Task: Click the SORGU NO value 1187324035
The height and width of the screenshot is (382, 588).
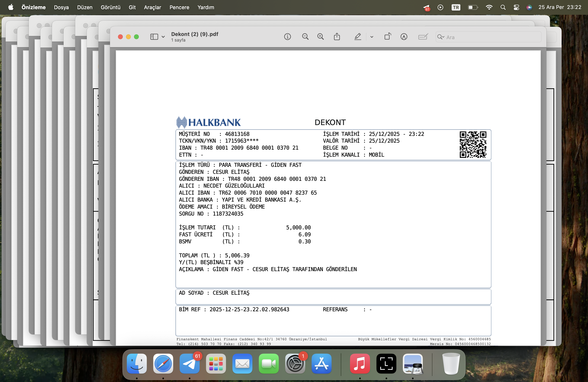Action: click(228, 214)
